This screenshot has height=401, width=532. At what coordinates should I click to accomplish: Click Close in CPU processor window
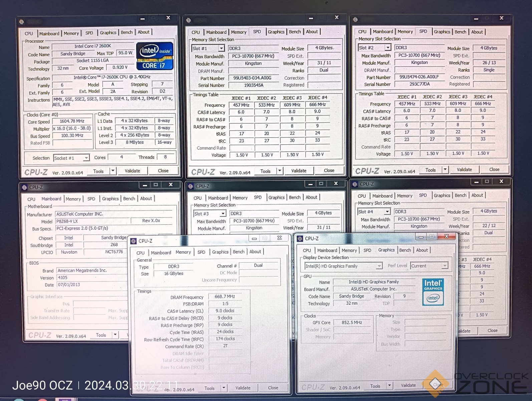coord(163,170)
